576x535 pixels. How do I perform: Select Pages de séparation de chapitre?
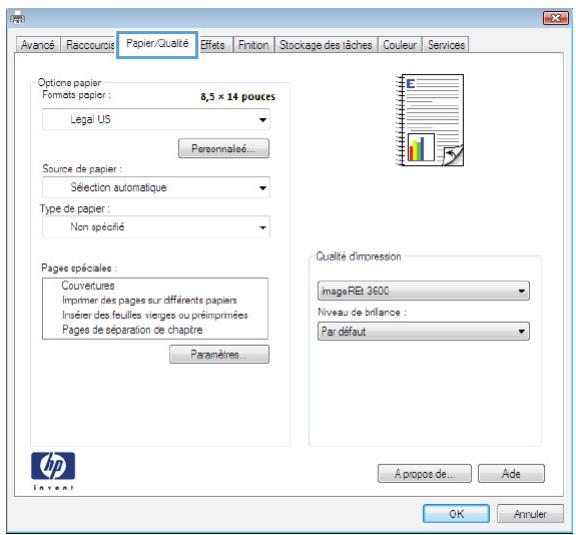tap(132, 330)
